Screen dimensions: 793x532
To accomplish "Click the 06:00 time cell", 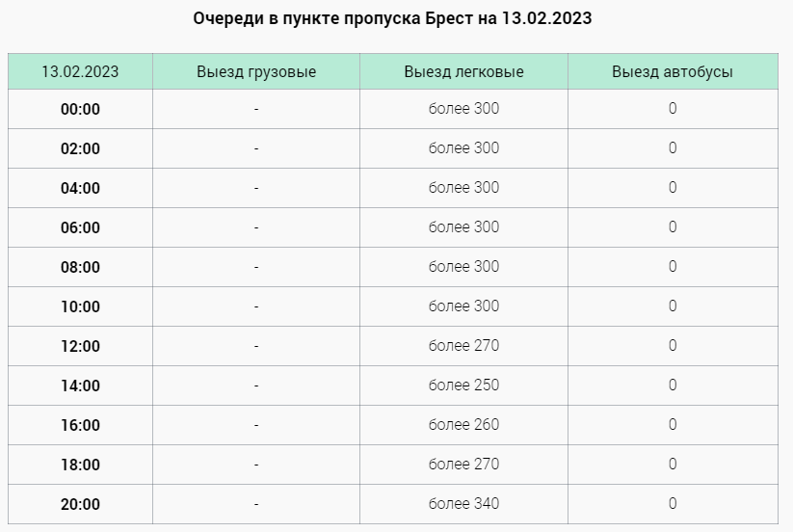I will click(x=80, y=227).
